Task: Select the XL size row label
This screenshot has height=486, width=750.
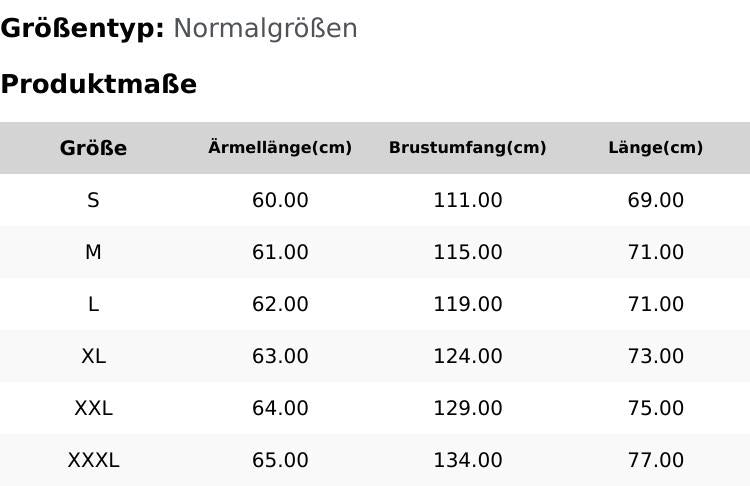Action: pyautogui.click(x=93, y=356)
